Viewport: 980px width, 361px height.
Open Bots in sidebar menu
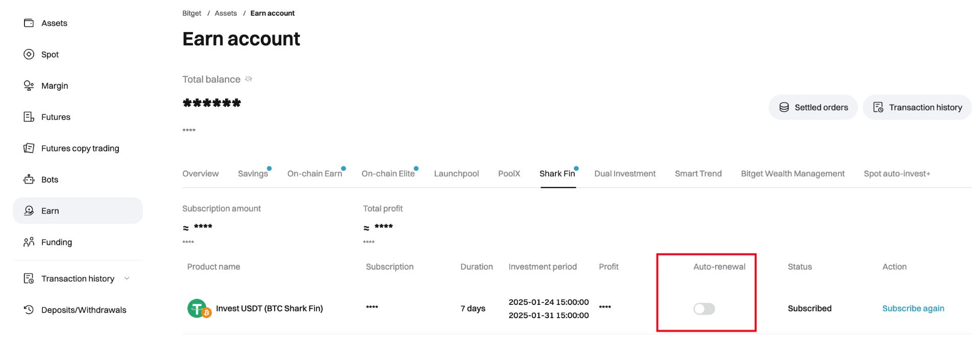(x=78, y=179)
